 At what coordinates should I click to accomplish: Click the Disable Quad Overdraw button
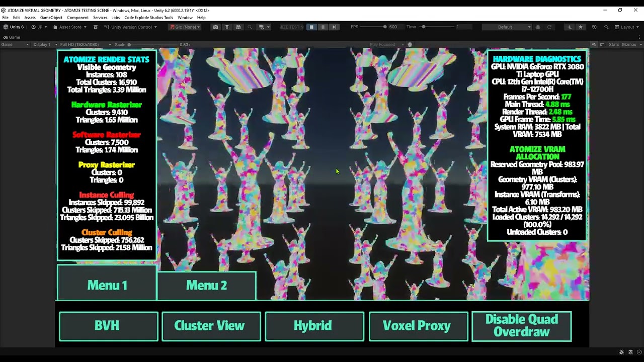pyautogui.click(x=522, y=326)
